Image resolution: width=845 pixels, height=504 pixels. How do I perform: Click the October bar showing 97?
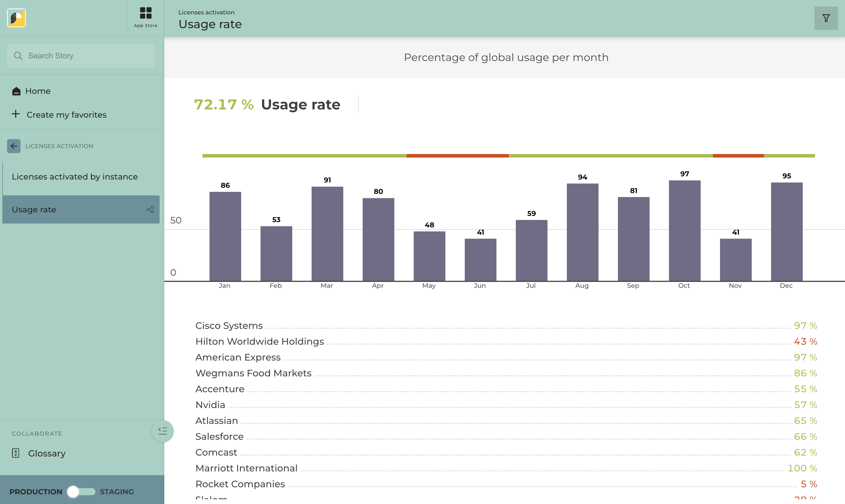684,230
